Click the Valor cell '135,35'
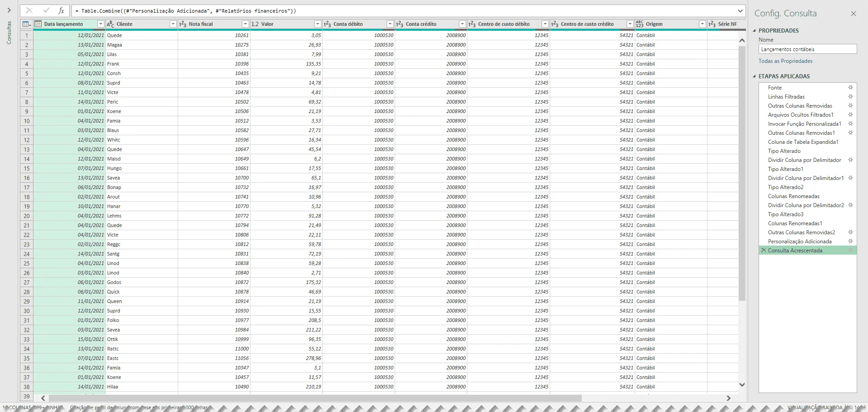The height and width of the screenshot is (412, 868). click(286, 64)
